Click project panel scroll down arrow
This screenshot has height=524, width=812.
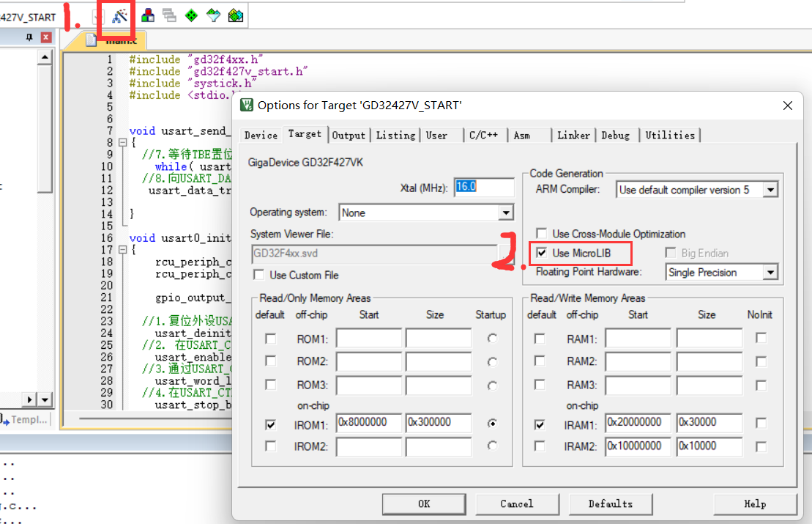pyautogui.click(x=45, y=399)
